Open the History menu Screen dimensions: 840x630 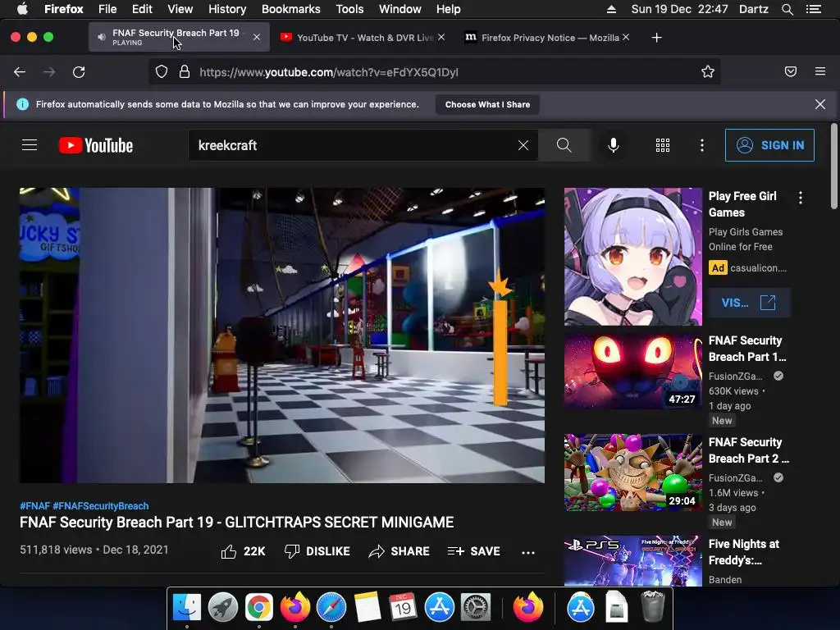pyautogui.click(x=227, y=9)
